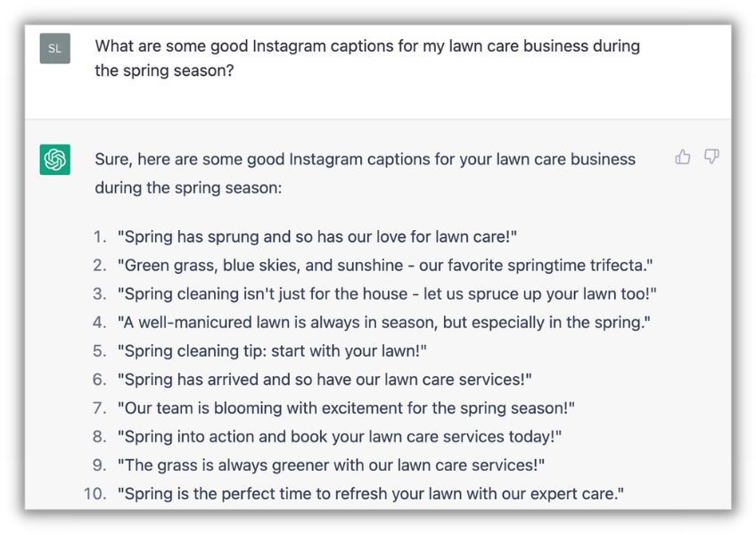Click caption 6 "Spring has arrived"

tap(325, 379)
